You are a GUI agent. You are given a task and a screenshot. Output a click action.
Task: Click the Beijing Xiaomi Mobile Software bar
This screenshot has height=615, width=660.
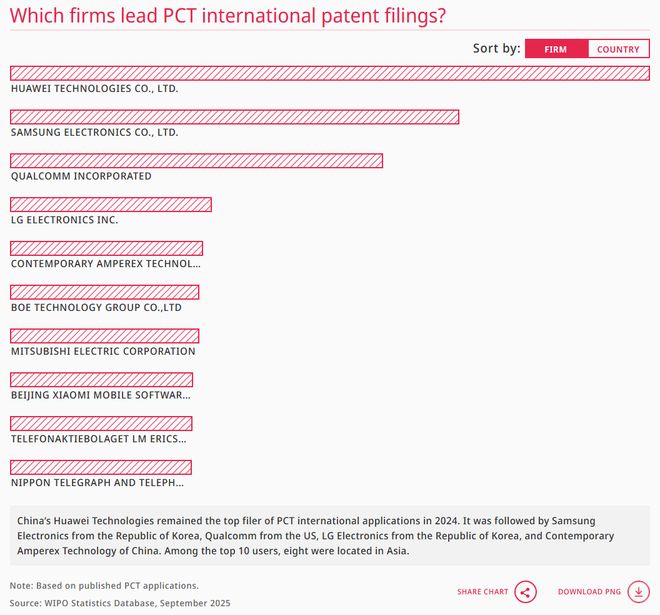101,380
